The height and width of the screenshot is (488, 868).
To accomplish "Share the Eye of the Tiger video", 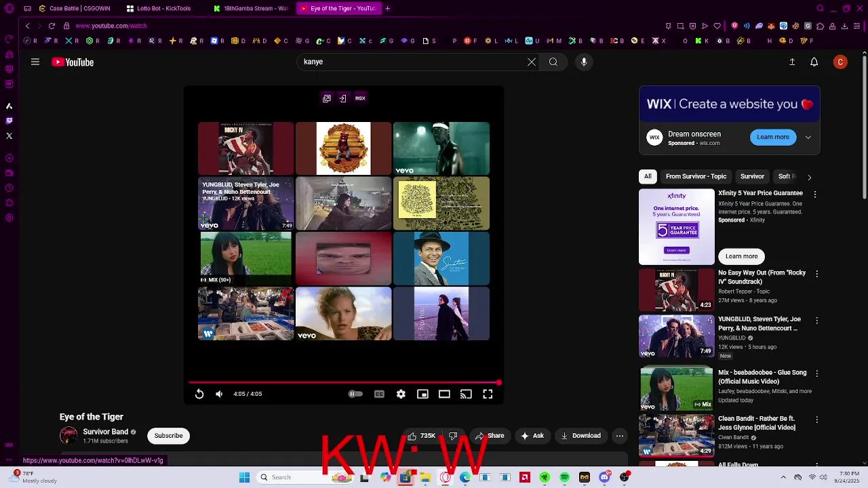I will point(490,436).
